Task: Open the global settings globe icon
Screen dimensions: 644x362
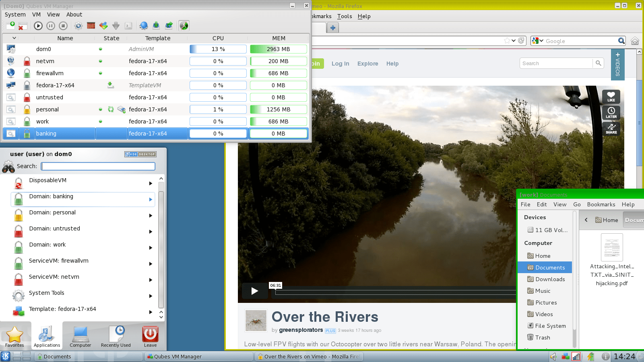Action: click(x=143, y=25)
